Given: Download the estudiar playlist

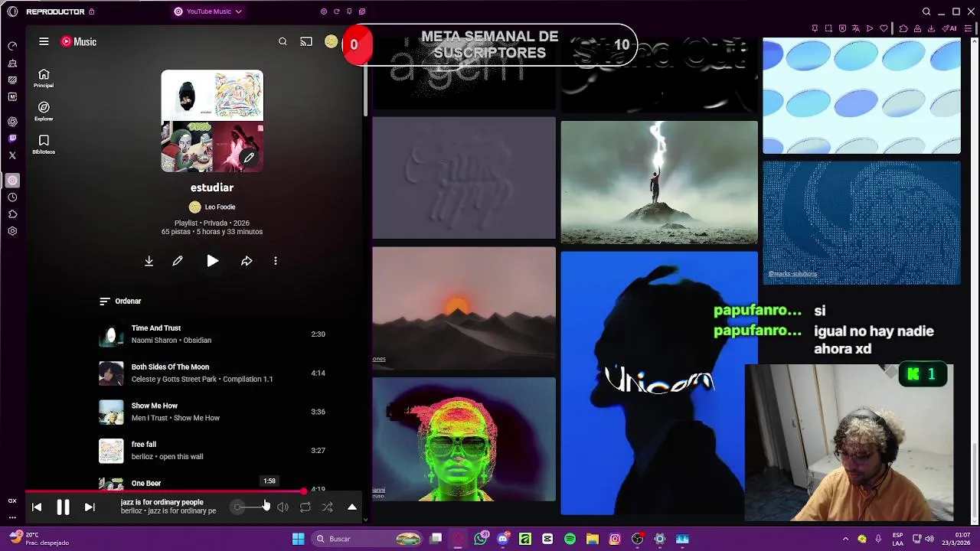Looking at the screenshot, I should click(x=149, y=261).
